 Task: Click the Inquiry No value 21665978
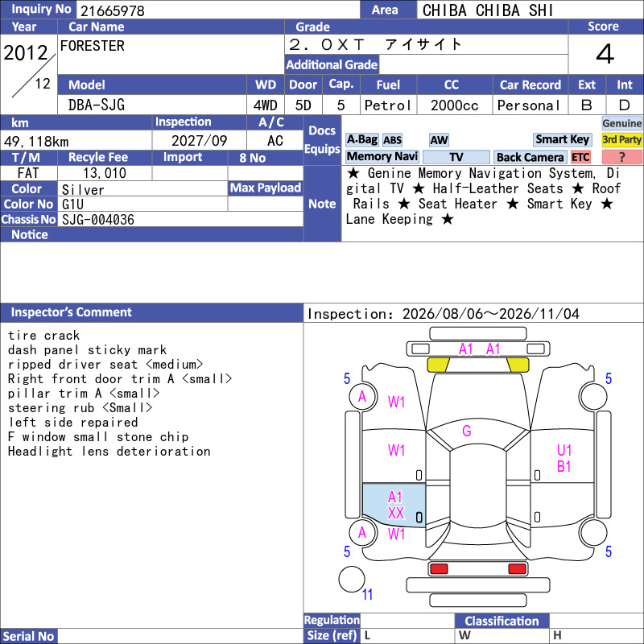(113, 11)
